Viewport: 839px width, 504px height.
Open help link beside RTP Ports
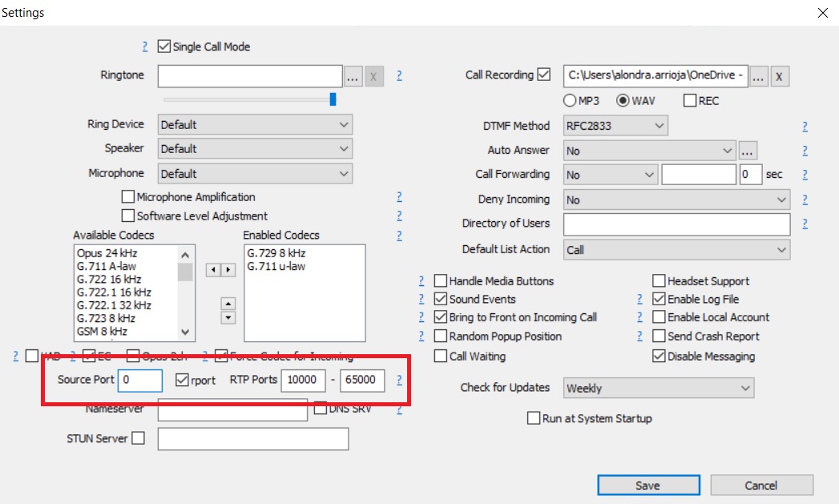click(399, 381)
